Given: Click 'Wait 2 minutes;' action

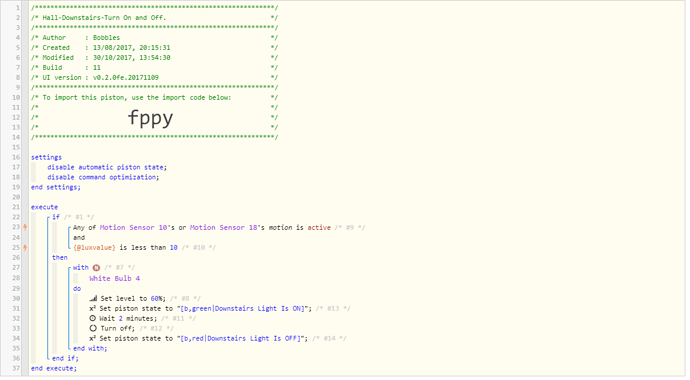Looking at the screenshot, I should pos(128,318).
